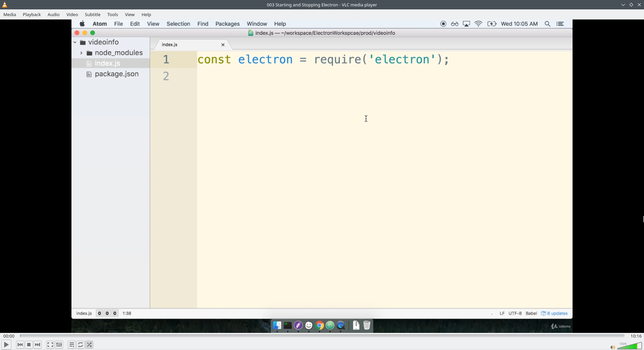This screenshot has width=644, height=350.
Task: Click the battery status indicator
Action: coord(492,24)
